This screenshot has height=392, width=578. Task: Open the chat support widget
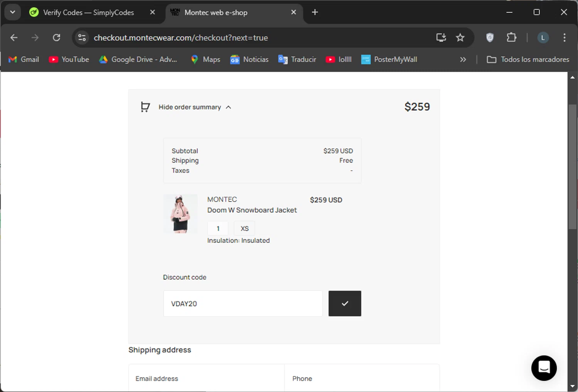click(x=544, y=368)
